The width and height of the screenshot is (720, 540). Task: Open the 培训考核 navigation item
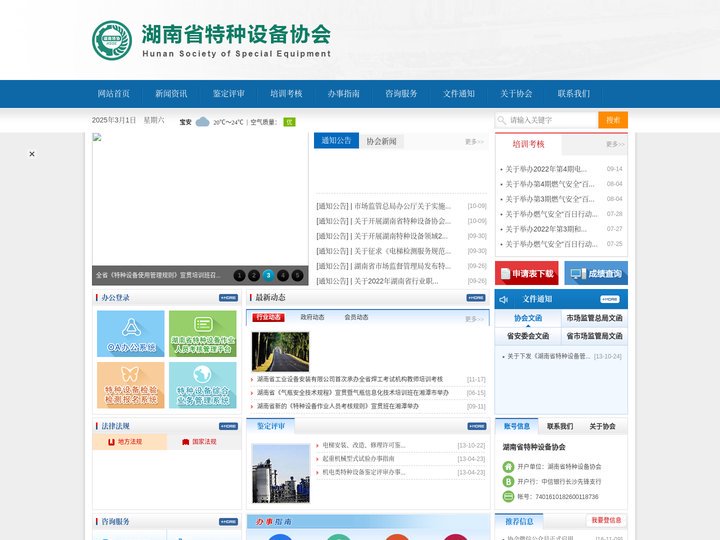pyautogui.click(x=286, y=94)
